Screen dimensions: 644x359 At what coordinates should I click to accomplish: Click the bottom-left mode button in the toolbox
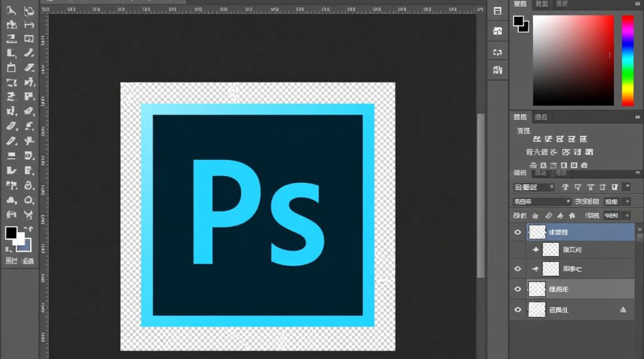coord(11,261)
